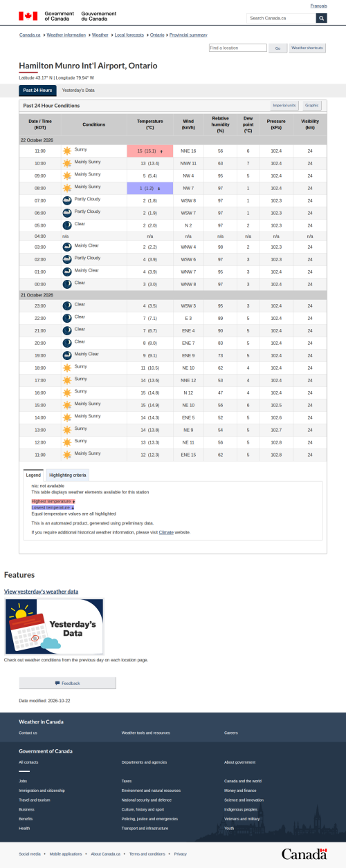Open the Privacy footer link
This screenshot has height=868, width=346.
tap(181, 854)
